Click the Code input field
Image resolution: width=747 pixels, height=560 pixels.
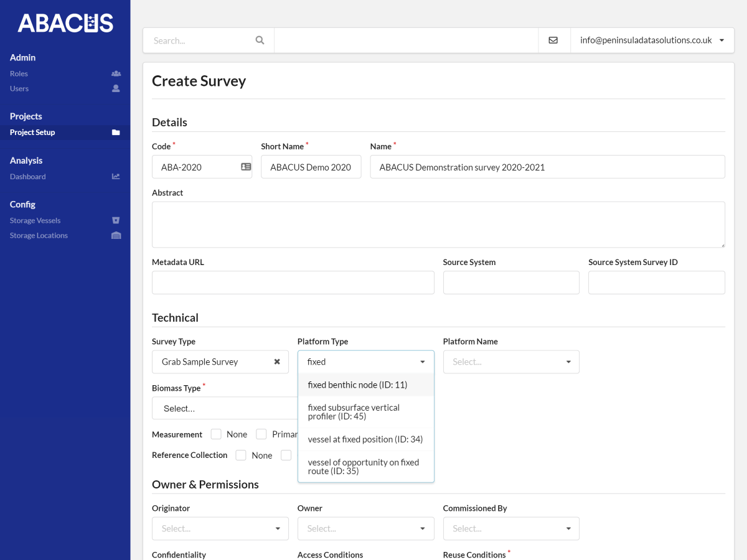(x=202, y=167)
